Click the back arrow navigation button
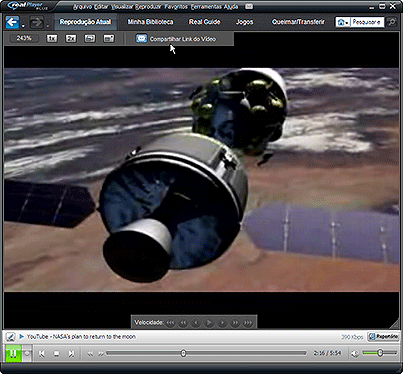The image size is (403, 374). point(12,22)
